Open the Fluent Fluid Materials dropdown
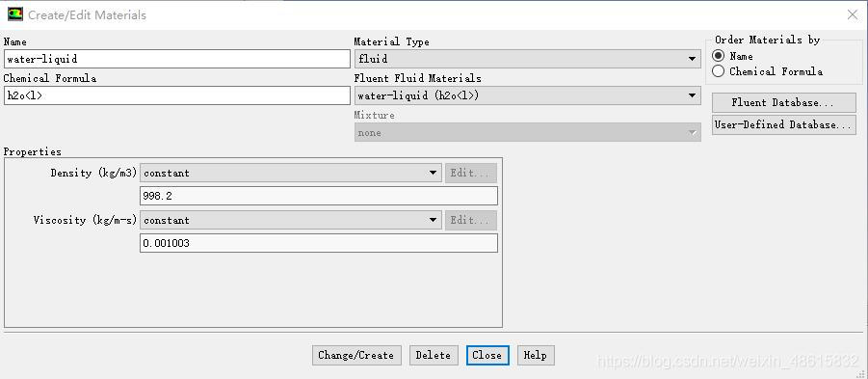 (528, 95)
